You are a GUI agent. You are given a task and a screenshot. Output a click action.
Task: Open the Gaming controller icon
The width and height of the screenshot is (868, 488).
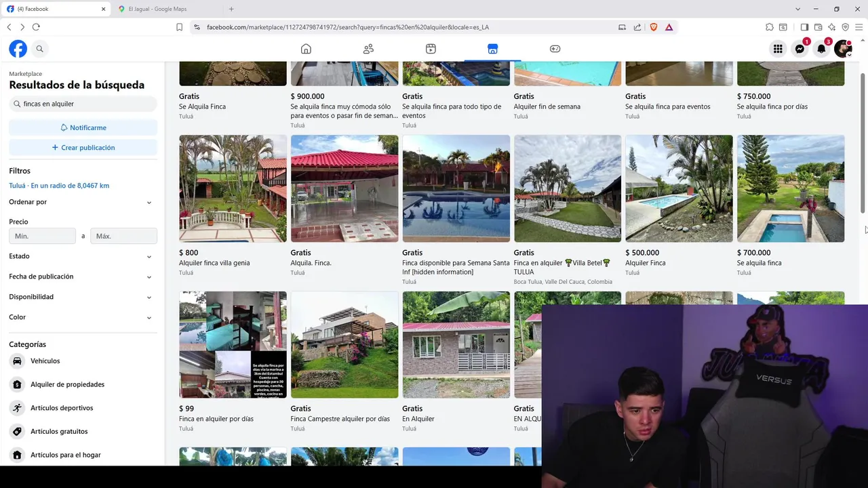click(555, 49)
